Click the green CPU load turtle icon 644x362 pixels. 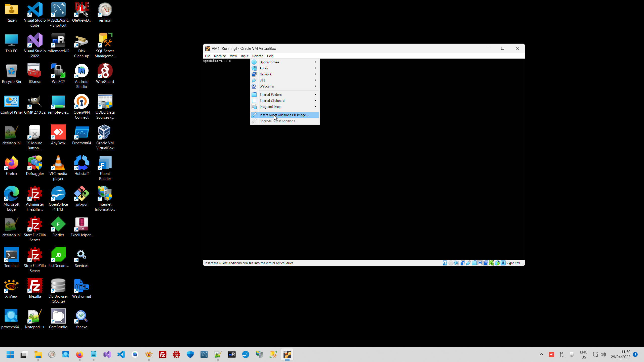point(491,263)
